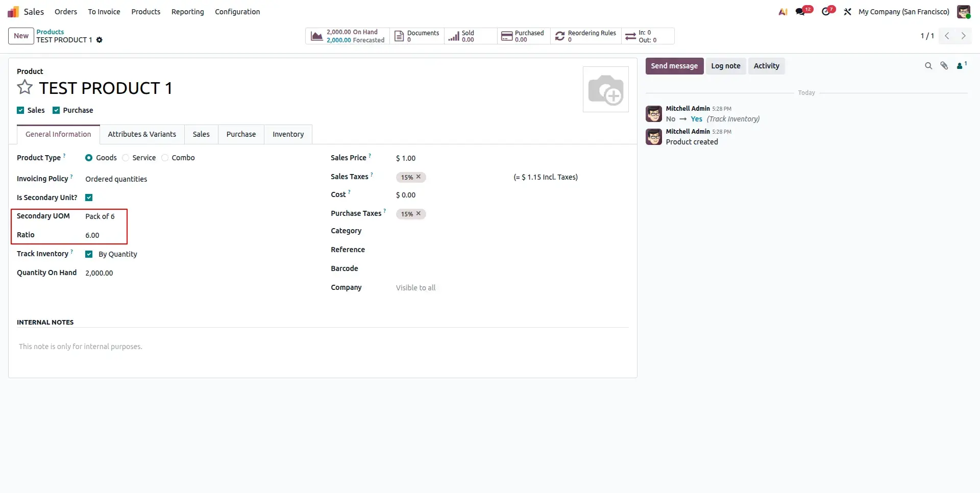Go to the previous record arrow
980x493 pixels.
click(x=947, y=36)
